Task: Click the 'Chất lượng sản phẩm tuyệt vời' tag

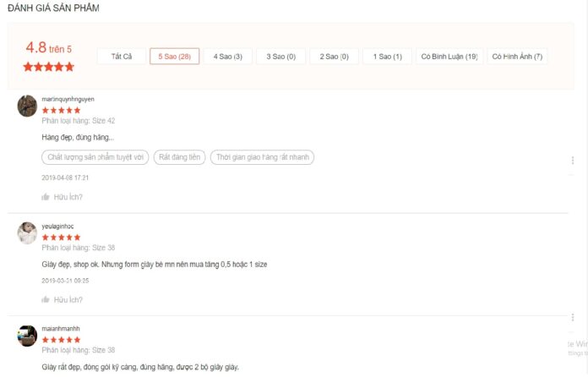Action: coord(95,157)
